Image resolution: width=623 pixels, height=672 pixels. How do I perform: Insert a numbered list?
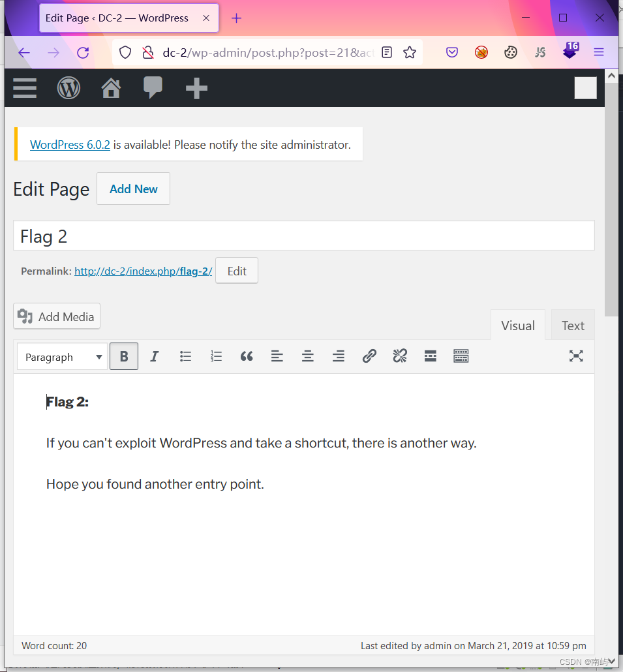click(216, 356)
